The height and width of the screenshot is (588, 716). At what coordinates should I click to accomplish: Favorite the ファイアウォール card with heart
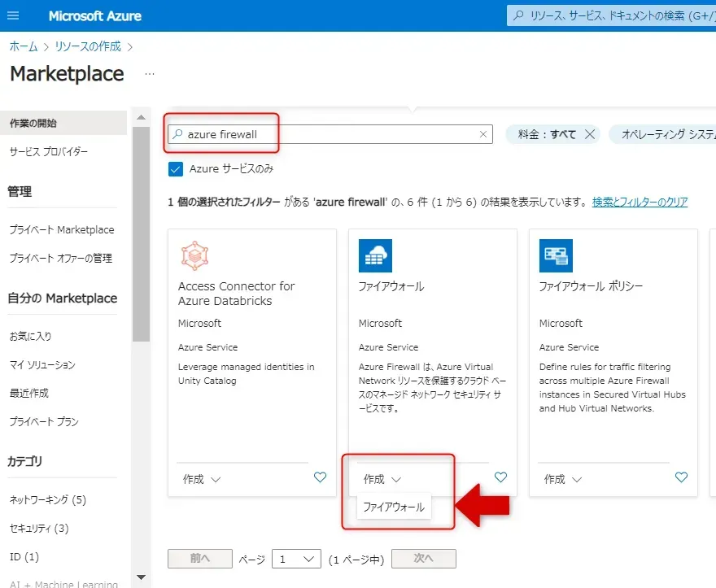pos(500,478)
